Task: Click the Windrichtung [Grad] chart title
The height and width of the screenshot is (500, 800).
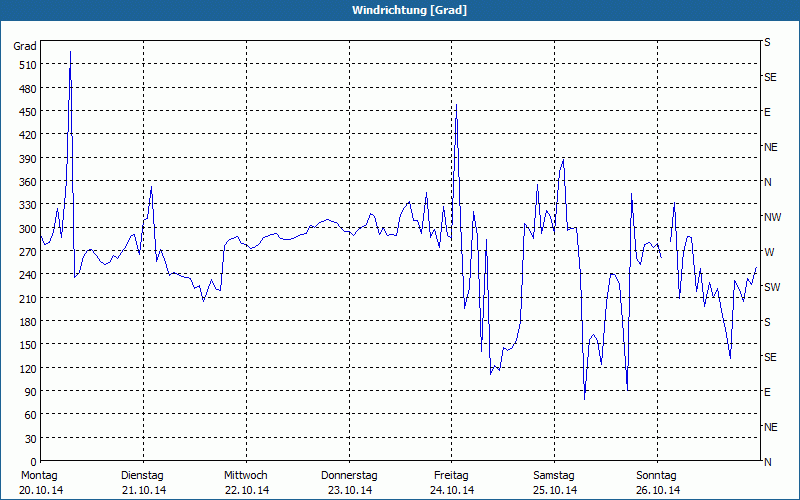Action: click(409, 10)
